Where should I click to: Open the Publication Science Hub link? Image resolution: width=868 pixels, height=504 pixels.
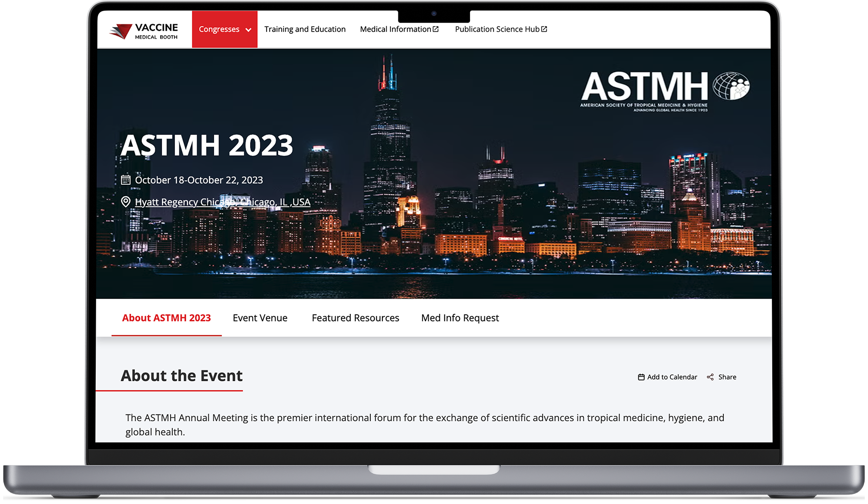(497, 29)
